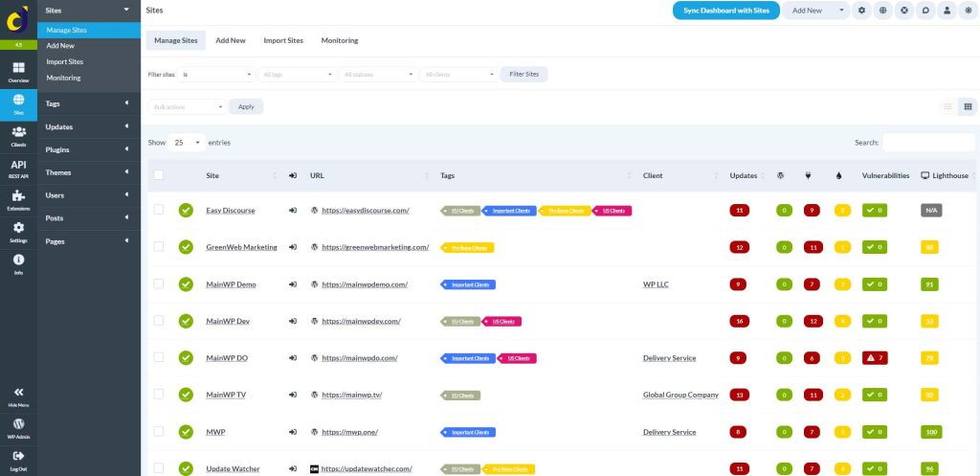Open REST API section in sidebar

[18, 168]
